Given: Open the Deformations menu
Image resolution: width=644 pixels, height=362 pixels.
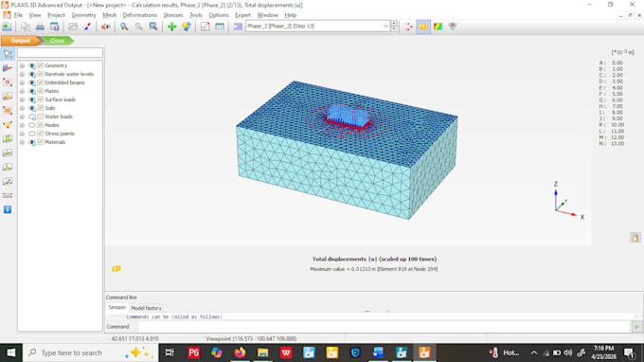Looking at the screenshot, I should tap(139, 15).
